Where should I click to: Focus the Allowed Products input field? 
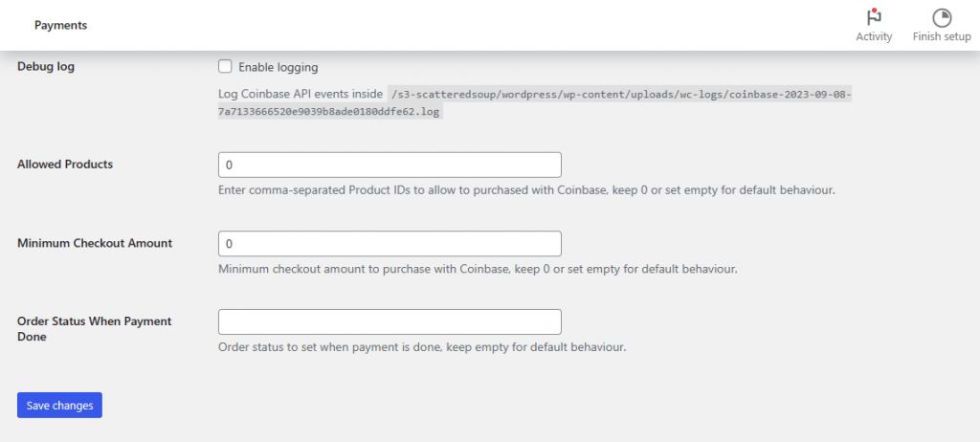pyautogui.click(x=390, y=165)
